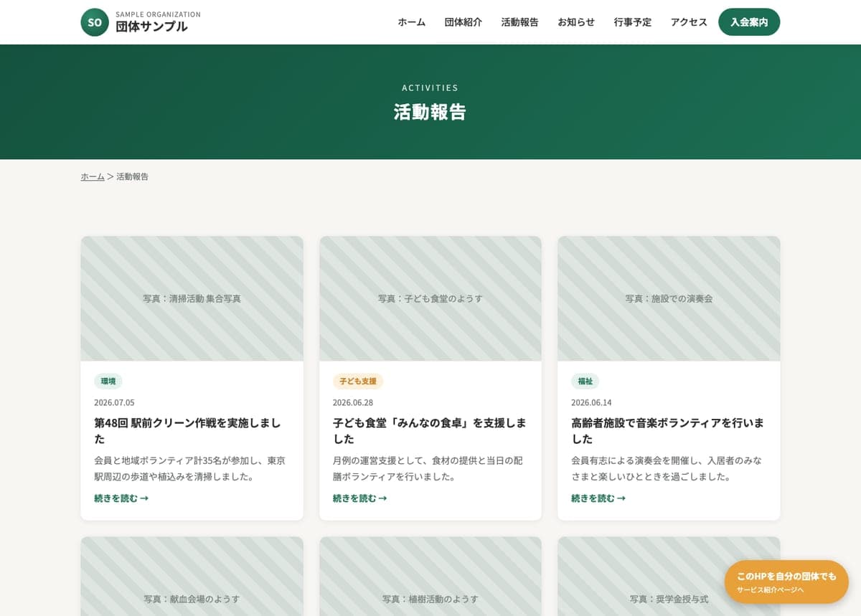
Task: Open article 高齢者施設で音楽ボランティアを行いました
Action: pyautogui.click(x=668, y=430)
